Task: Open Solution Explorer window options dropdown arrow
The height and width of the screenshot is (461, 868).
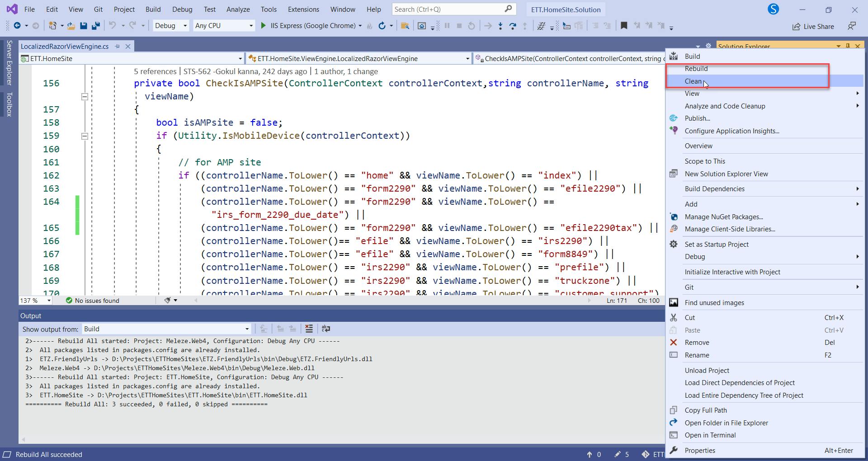Action: (839, 46)
